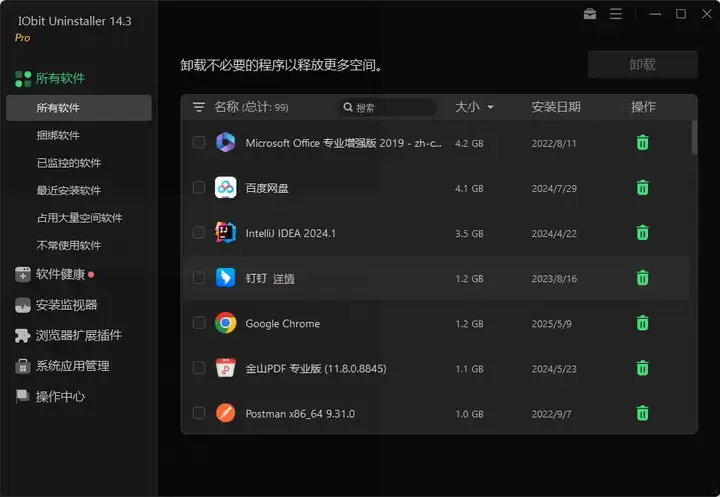Click IntelliJ IDEA 2024.1 name
The height and width of the screenshot is (497, 720).
click(x=291, y=233)
